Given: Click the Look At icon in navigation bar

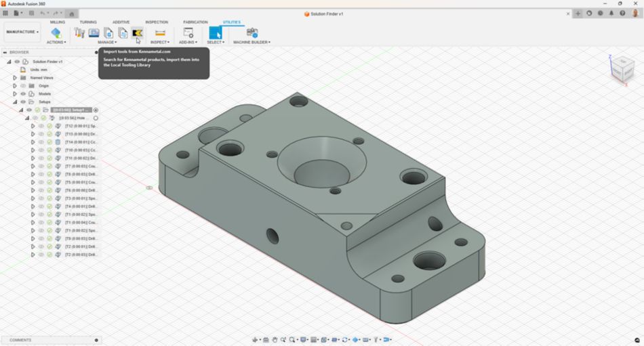Looking at the screenshot, I should [x=266, y=339].
